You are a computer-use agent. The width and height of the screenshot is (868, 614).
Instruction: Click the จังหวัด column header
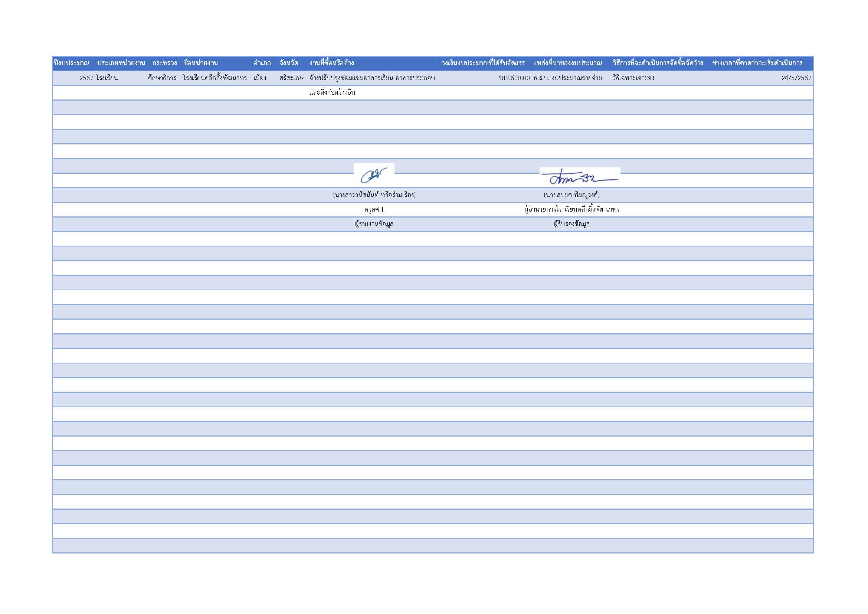(288, 63)
